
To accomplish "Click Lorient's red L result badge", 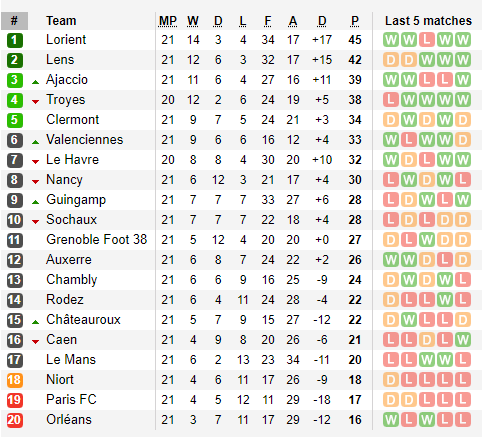I will 427,40.
